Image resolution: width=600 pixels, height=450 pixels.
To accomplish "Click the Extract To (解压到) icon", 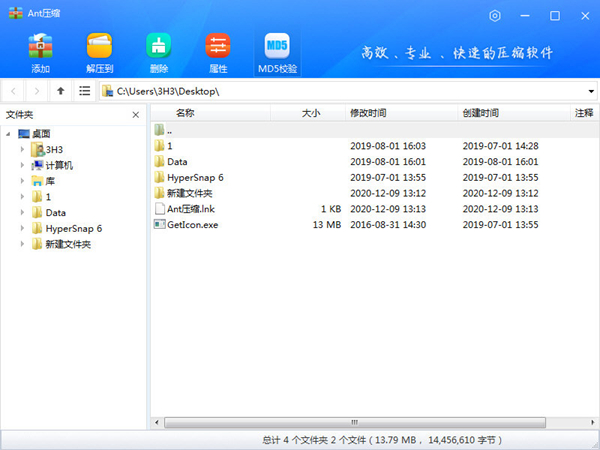I will point(99,47).
